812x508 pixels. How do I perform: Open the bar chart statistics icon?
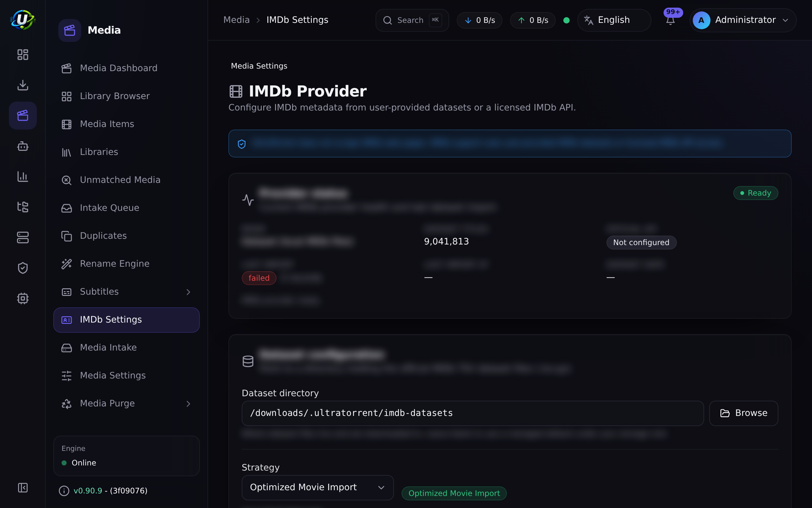23,177
